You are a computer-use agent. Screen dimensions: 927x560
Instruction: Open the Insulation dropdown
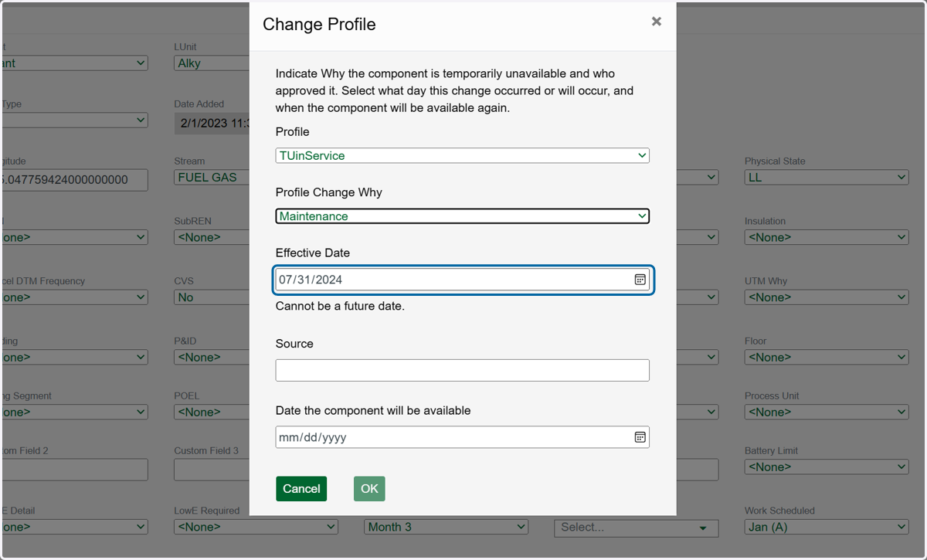[827, 237]
